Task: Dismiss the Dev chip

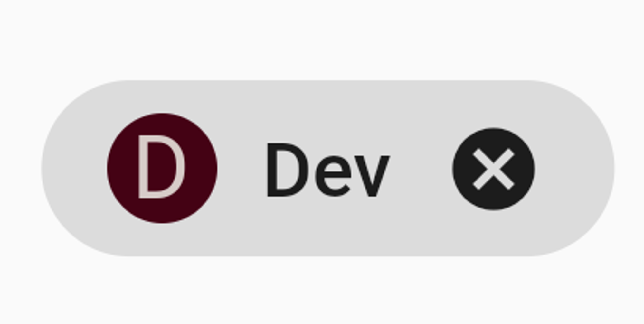Action: pyautogui.click(x=494, y=169)
